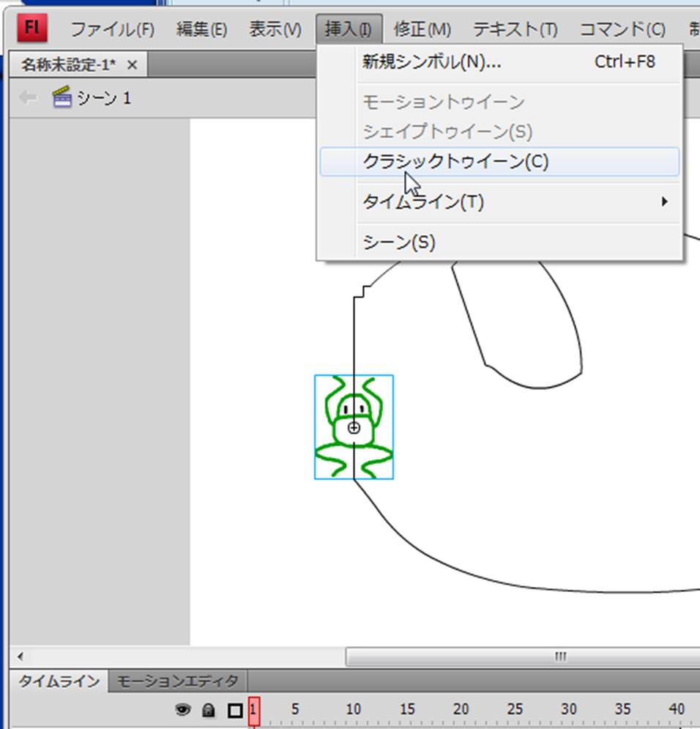The image size is (700, 729).
Task: Expand the タイムライン(T) submenu arrow
Action: click(664, 201)
